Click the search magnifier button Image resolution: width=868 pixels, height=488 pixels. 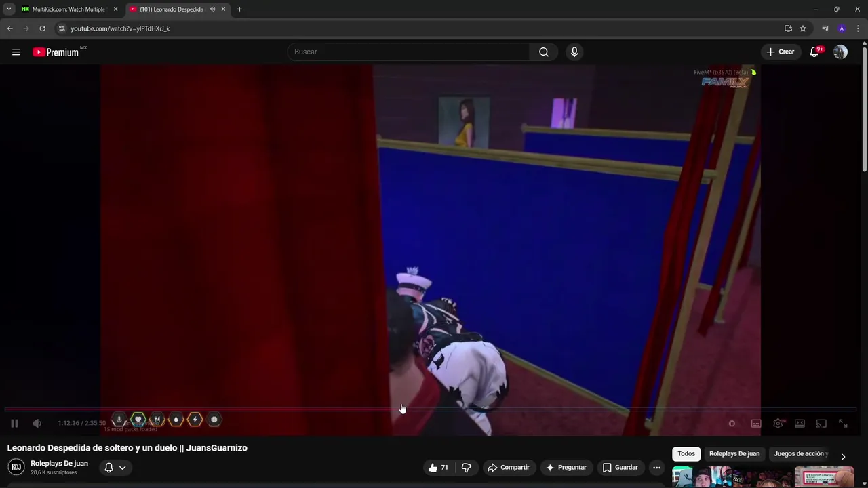pyautogui.click(x=544, y=52)
